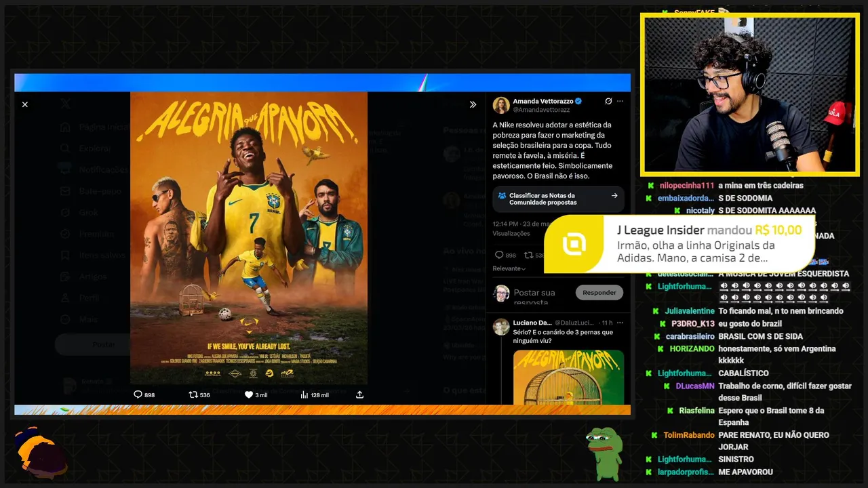Open more options on Luciano's reply
Screen dimensions: 868x488
click(619, 323)
